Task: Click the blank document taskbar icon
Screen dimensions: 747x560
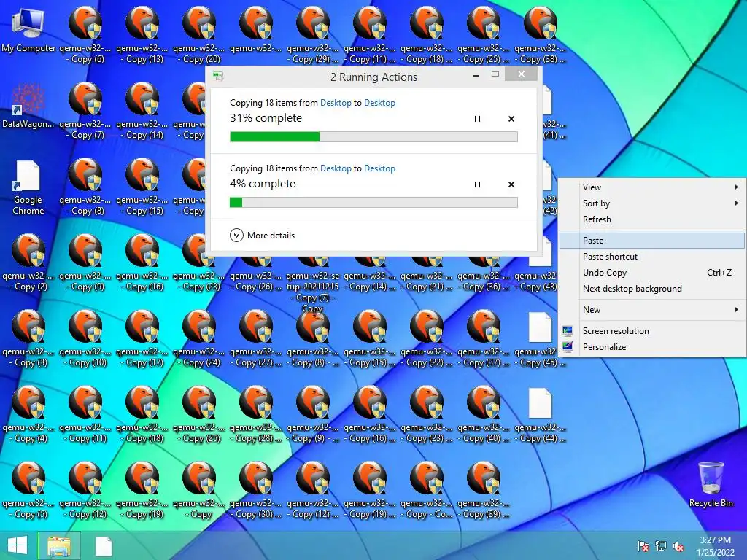Action: 104,546
